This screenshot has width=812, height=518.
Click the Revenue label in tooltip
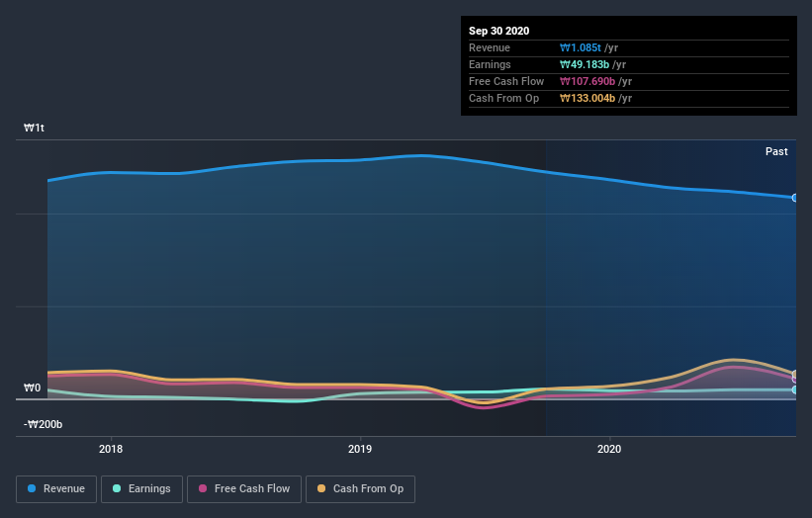[490, 47]
